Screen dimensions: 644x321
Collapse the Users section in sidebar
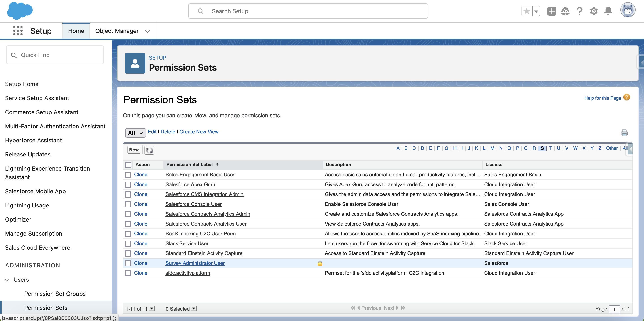pyautogui.click(x=7, y=280)
